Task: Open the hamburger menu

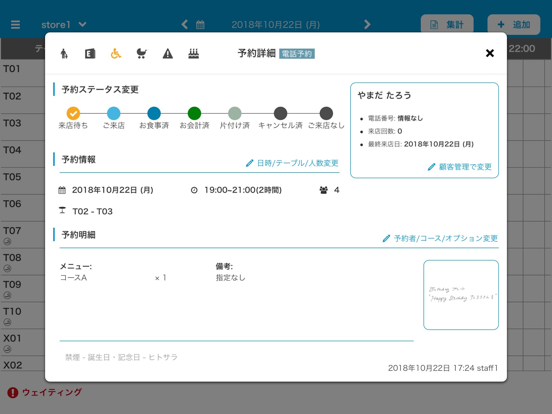Action: 15,25
